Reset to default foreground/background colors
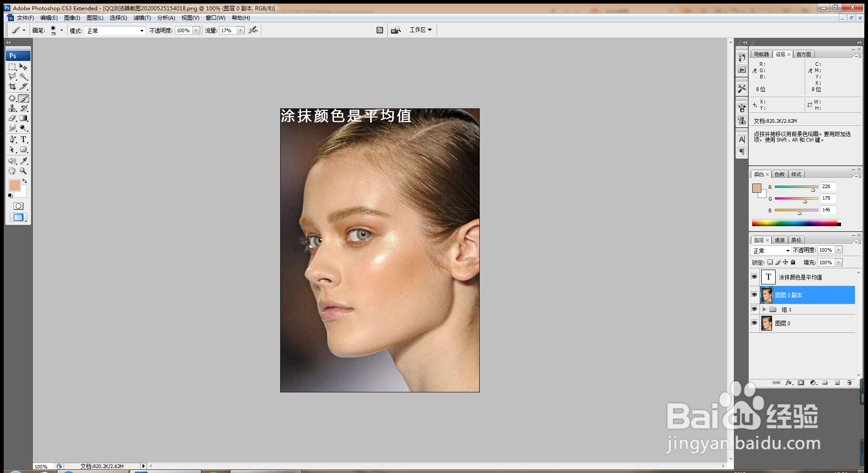This screenshot has height=473, width=868. 10,196
